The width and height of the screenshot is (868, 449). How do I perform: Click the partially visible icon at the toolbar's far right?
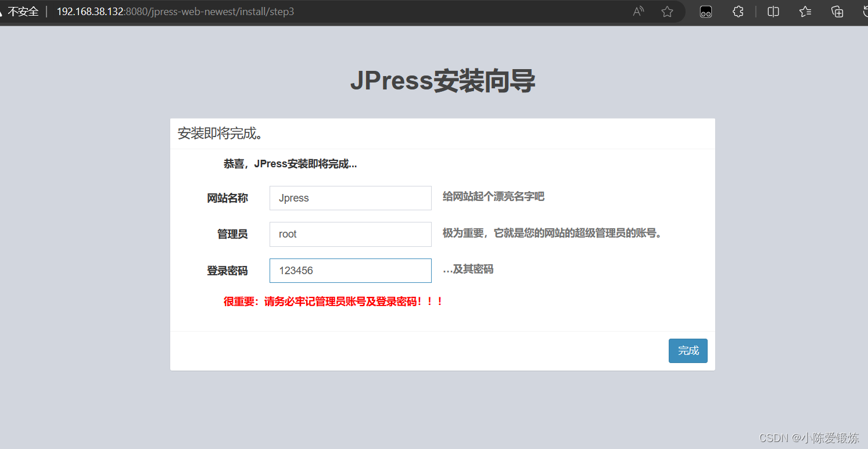[x=865, y=11]
